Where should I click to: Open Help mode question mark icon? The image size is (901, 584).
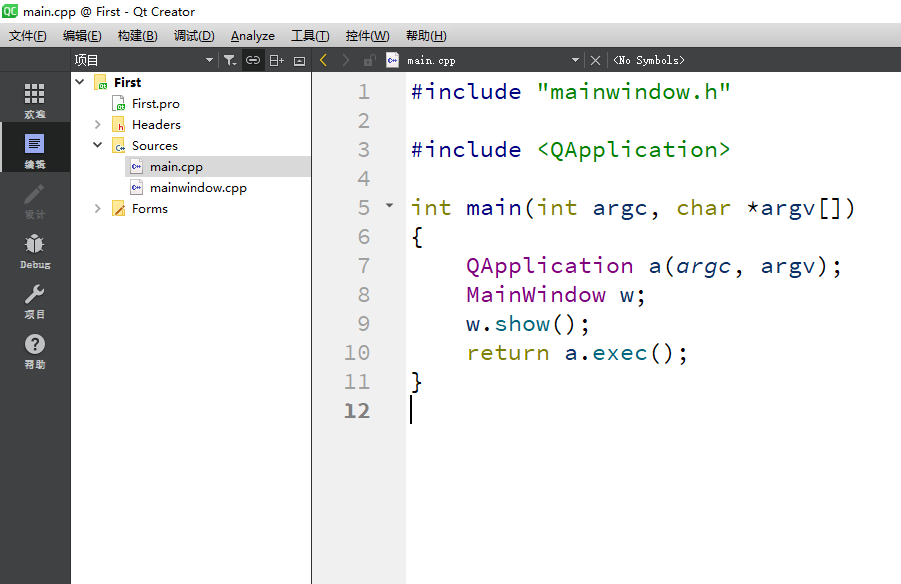point(34,344)
